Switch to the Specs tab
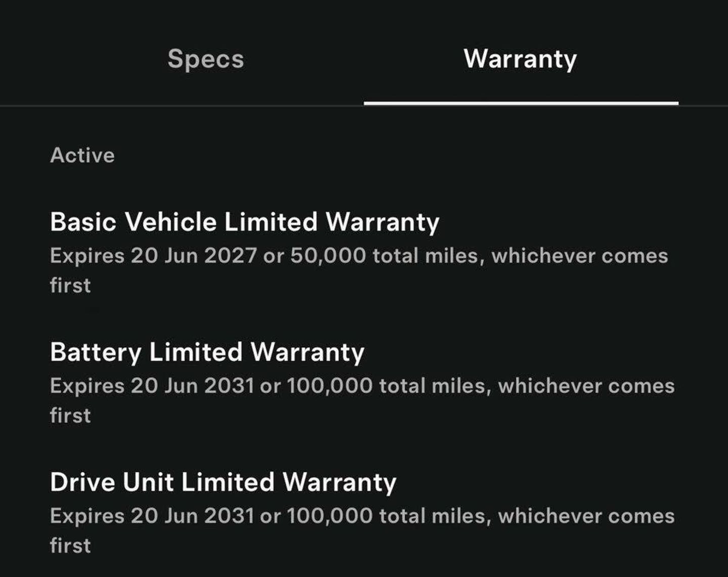Image resolution: width=728 pixels, height=577 pixels. pyautogui.click(x=206, y=59)
